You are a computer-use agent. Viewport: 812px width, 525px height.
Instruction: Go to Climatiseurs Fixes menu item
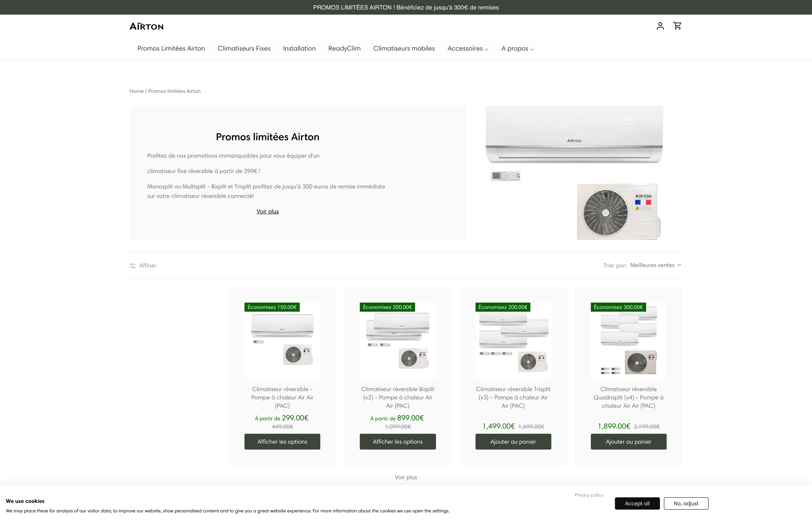[244, 48]
